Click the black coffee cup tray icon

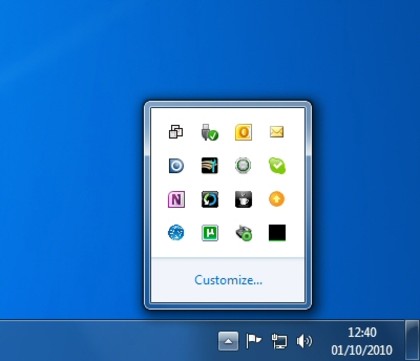point(243,199)
